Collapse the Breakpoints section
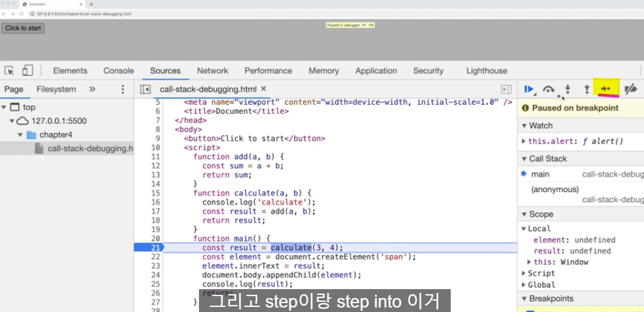644x312 pixels. 524,299
